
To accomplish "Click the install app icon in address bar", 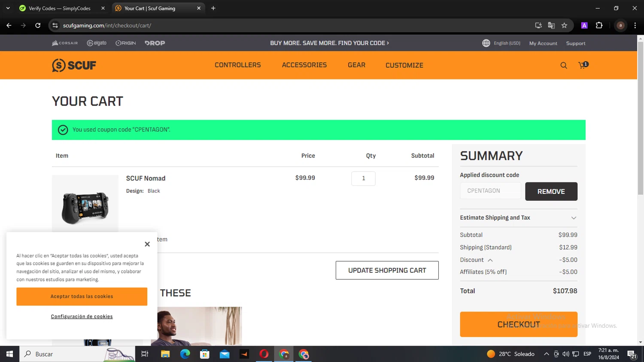I will (x=538, y=25).
